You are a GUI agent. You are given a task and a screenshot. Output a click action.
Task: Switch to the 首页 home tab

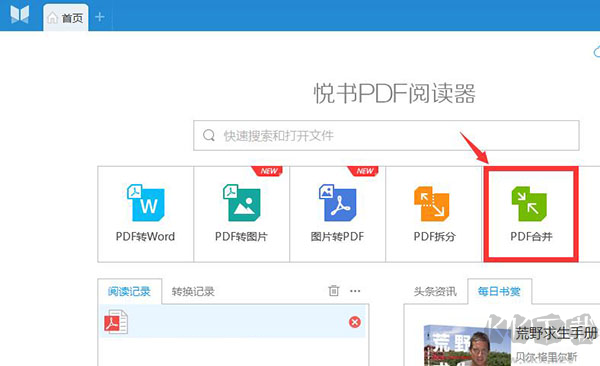(x=65, y=18)
